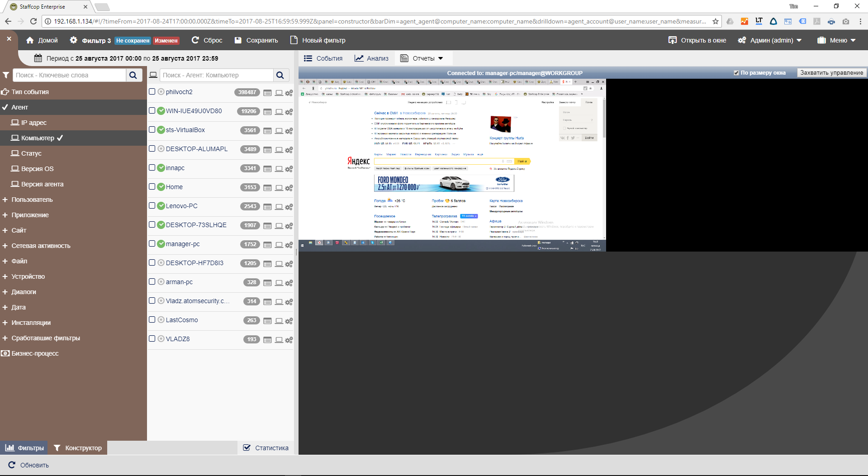The width and height of the screenshot is (868, 476).
Task: Click the gears icon in the Lenovo-PC row
Action: click(289, 207)
